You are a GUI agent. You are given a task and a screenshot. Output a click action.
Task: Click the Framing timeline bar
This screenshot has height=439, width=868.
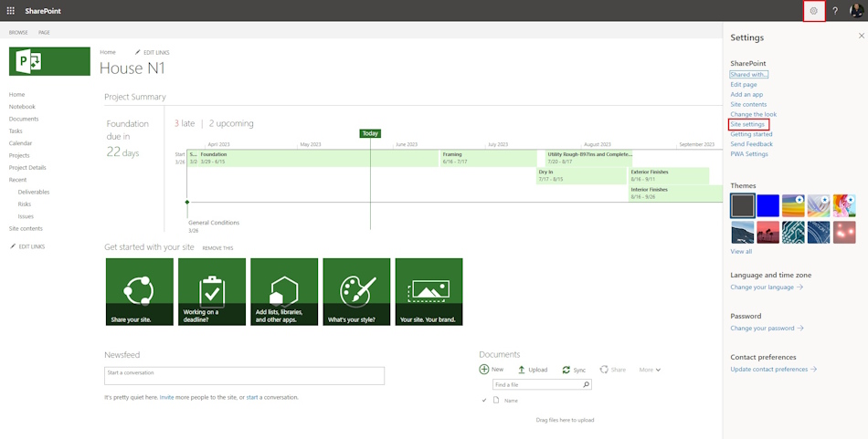tap(488, 158)
